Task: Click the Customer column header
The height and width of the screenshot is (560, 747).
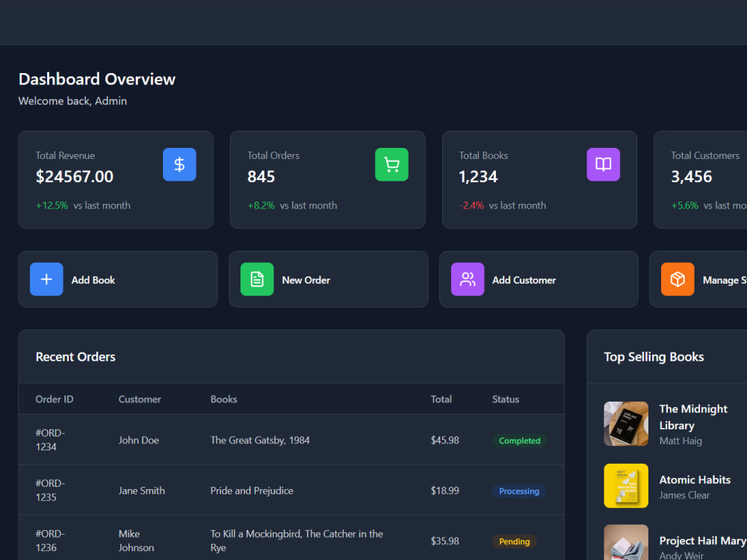Action: pos(140,399)
